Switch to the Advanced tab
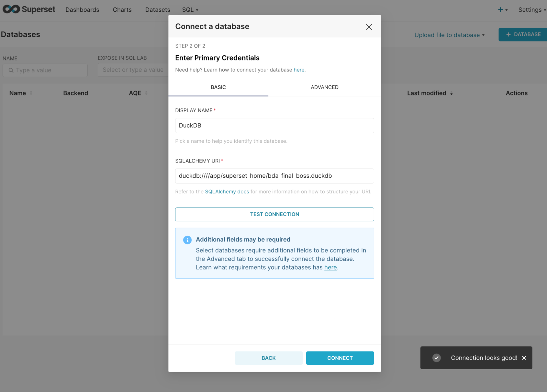This screenshot has height=392, width=547. coord(324,87)
